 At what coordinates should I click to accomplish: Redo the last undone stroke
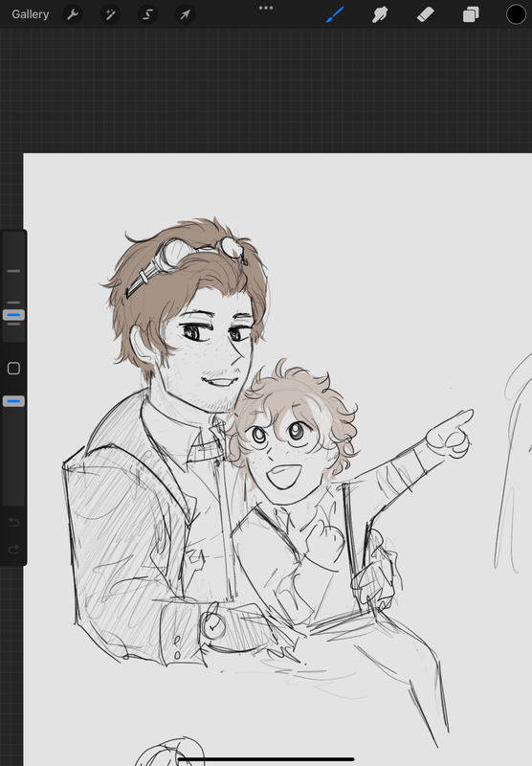(13, 549)
